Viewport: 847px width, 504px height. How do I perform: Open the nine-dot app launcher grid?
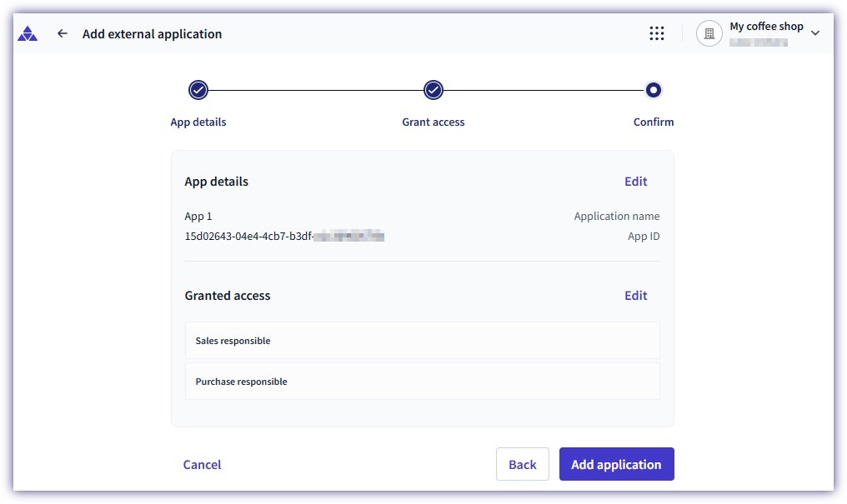pyautogui.click(x=657, y=33)
